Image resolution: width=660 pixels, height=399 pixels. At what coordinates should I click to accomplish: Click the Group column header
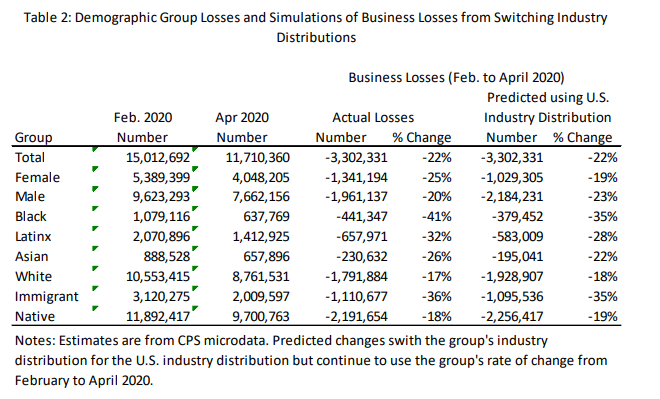click(x=34, y=138)
